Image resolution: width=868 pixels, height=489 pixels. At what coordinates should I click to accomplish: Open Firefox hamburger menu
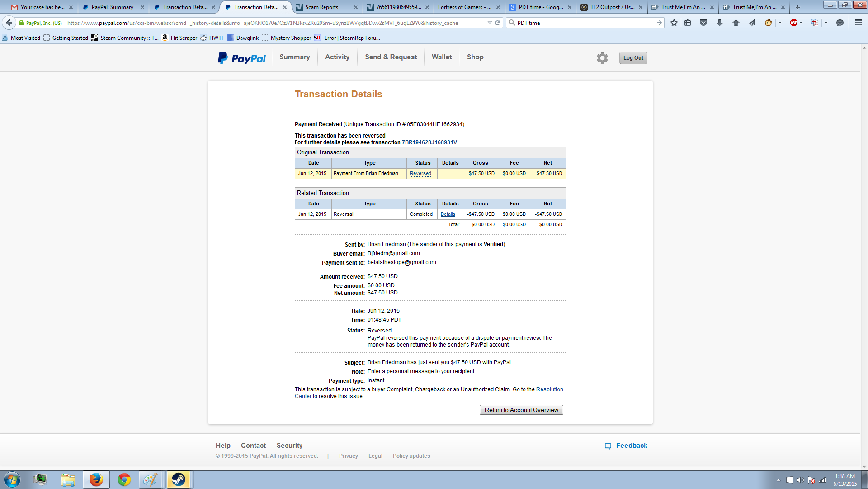pyautogui.click(x=859, y=23)
